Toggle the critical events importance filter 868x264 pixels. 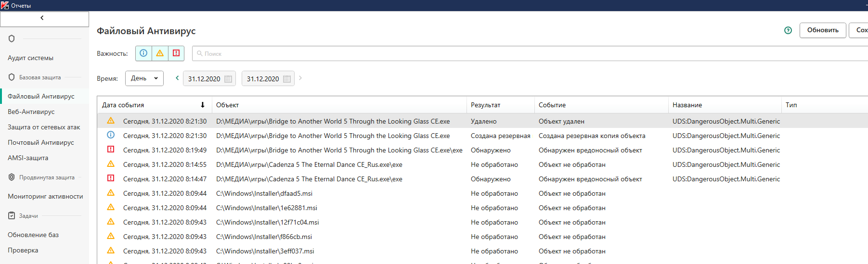[176, 53]
